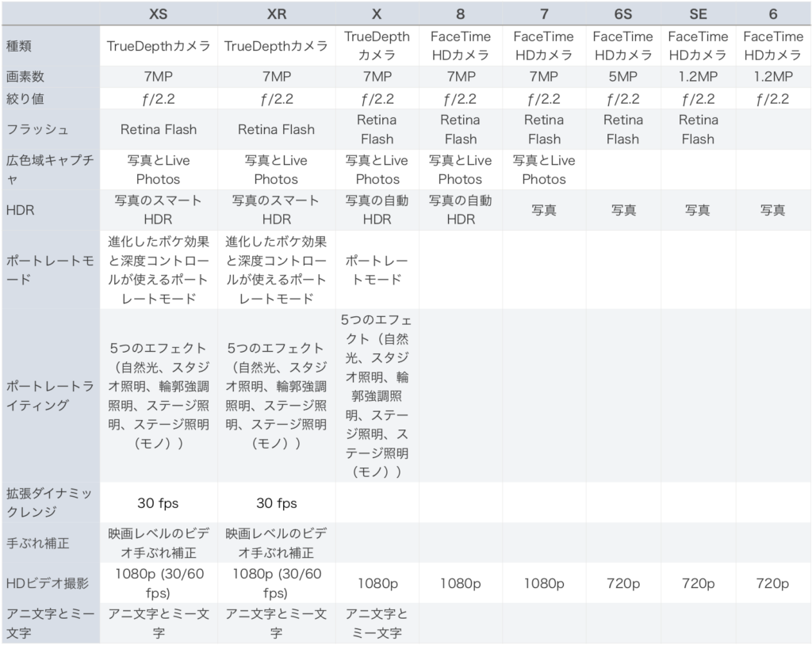Click 写真とLive Photos cell for XR
Image resolution: width=812 pixels, height=645 pixels.
click(277, 170)
